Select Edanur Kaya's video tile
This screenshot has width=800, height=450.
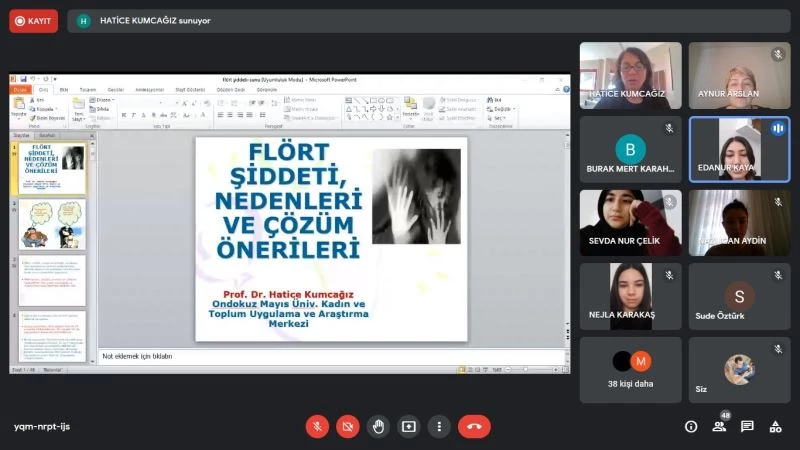tap(739, 149)
